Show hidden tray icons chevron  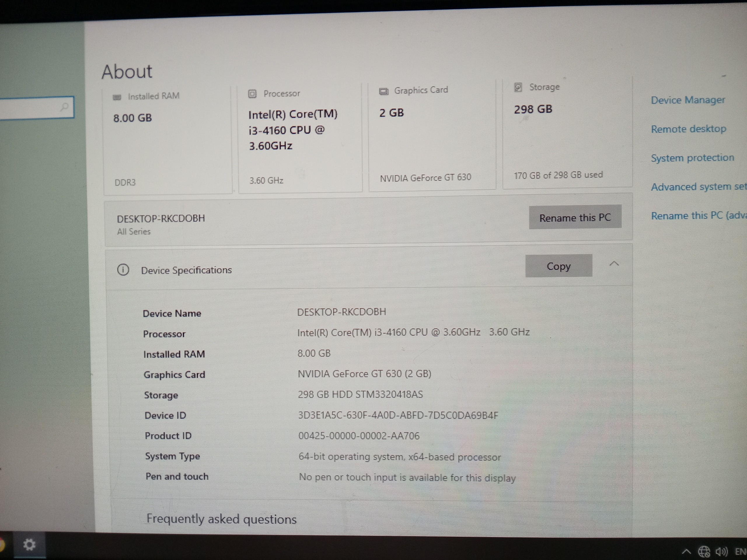(686, 552)
